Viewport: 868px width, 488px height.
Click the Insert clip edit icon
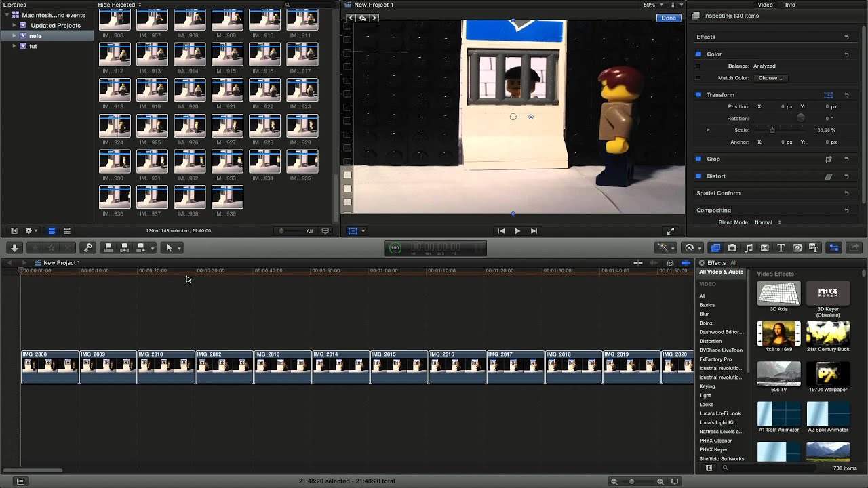[x=124, y=248]
